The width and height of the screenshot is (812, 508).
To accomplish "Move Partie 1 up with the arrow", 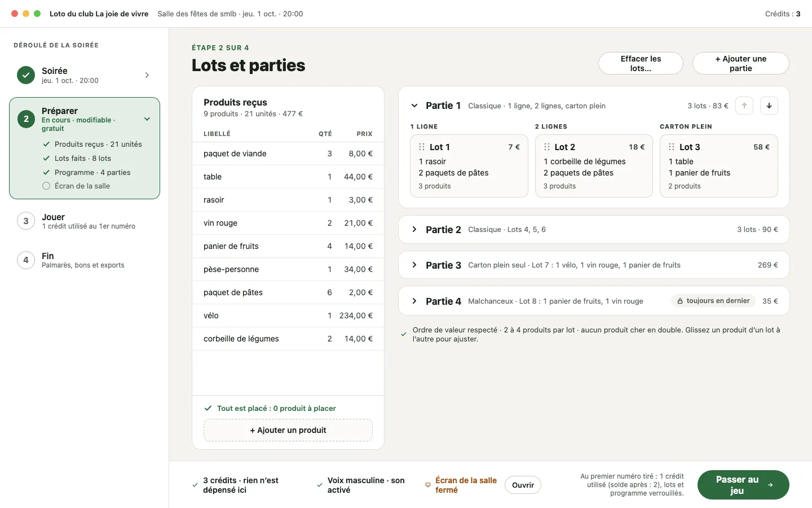I will (744, 106).
